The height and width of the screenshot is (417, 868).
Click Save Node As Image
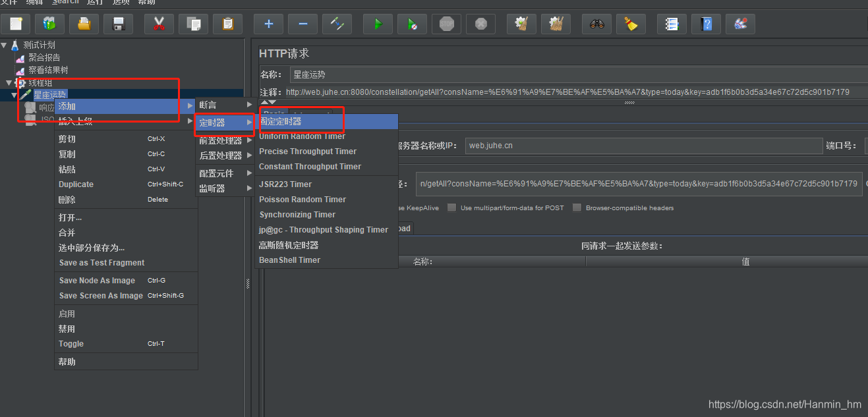(126, 281)
